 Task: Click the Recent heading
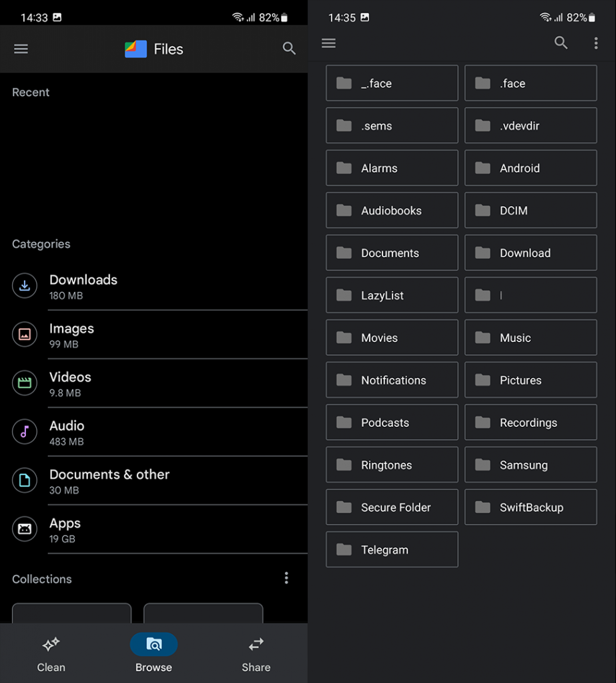[31, 92]
